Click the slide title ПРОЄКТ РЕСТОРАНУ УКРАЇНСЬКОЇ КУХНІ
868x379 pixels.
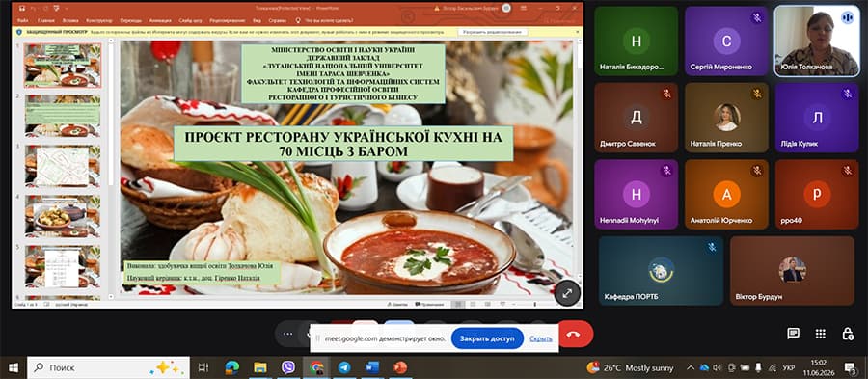pyautogui.click(x=343, y=143)
